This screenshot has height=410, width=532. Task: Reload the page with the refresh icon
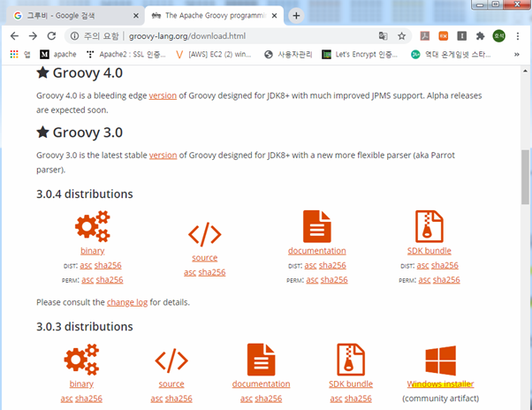(x=51, y=36)
